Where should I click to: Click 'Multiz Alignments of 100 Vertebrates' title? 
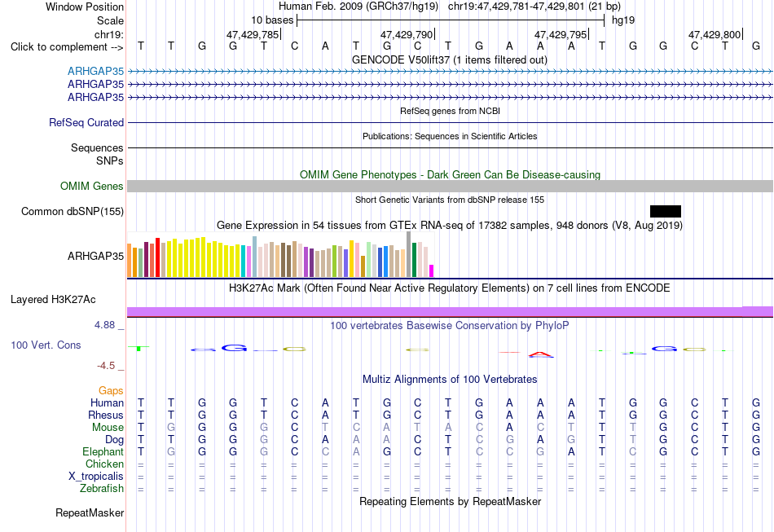[450, 380]
